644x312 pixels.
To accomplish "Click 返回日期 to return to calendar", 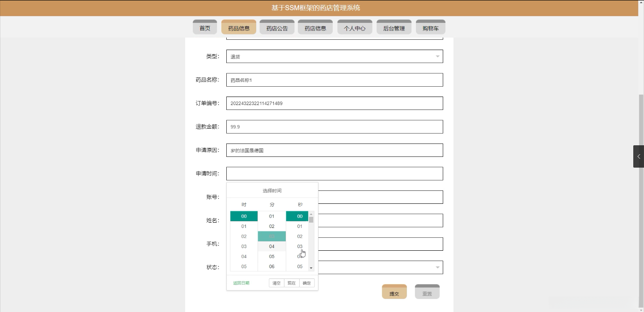I will [241, 283].
